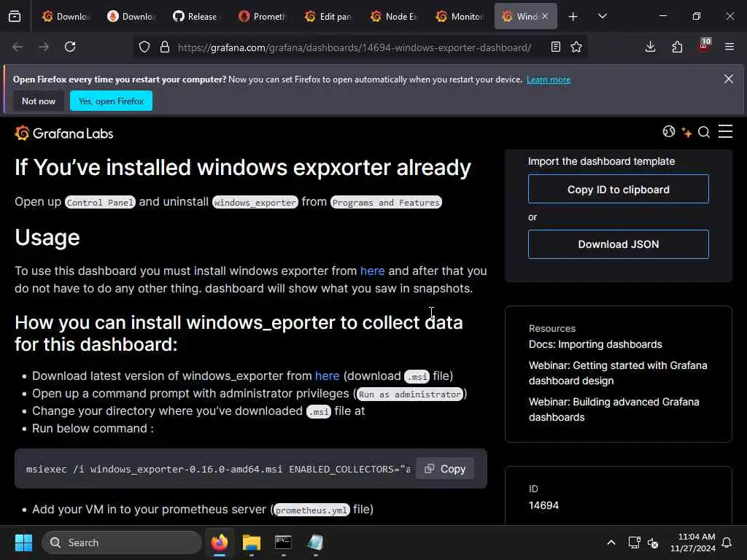Open Webinar: Getting started with Grafana link

click(618, 373)
